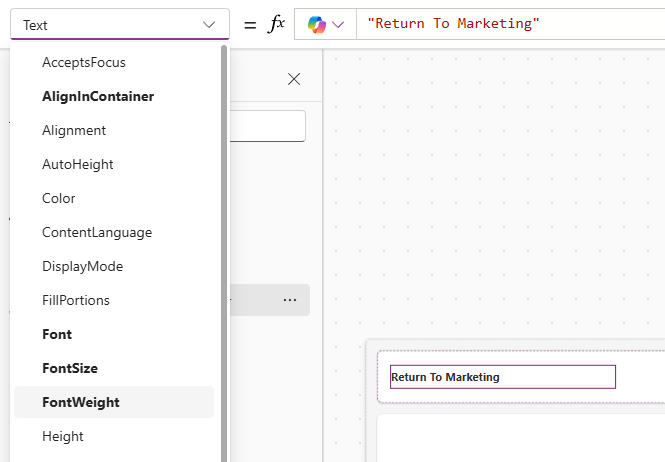Select the Return To Marketing label
This screenshot has width=665, height=462.
pos(502,377)
